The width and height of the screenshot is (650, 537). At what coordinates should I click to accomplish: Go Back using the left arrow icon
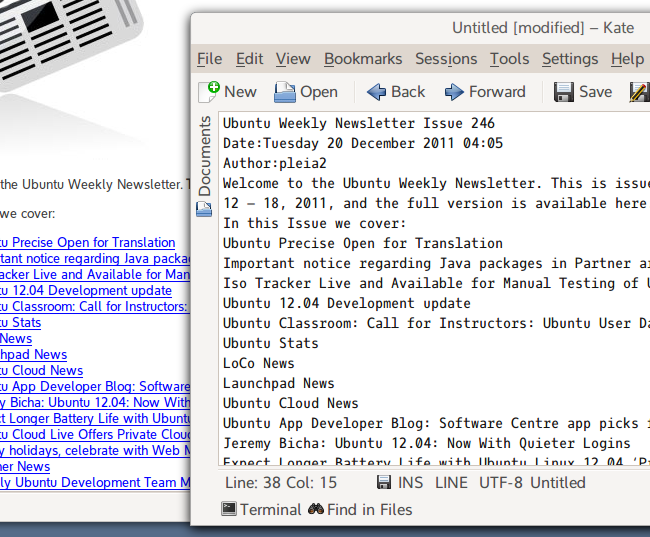tap(377, 92)
